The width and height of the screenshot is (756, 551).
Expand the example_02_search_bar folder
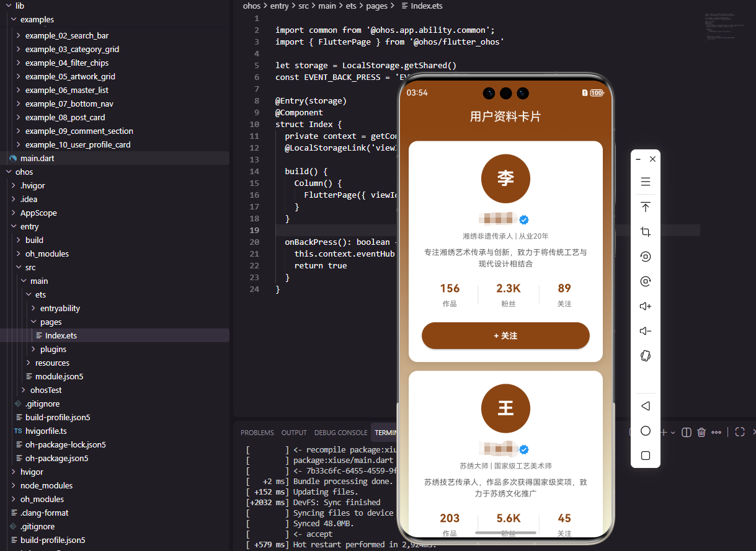click(x=19, y=35)
